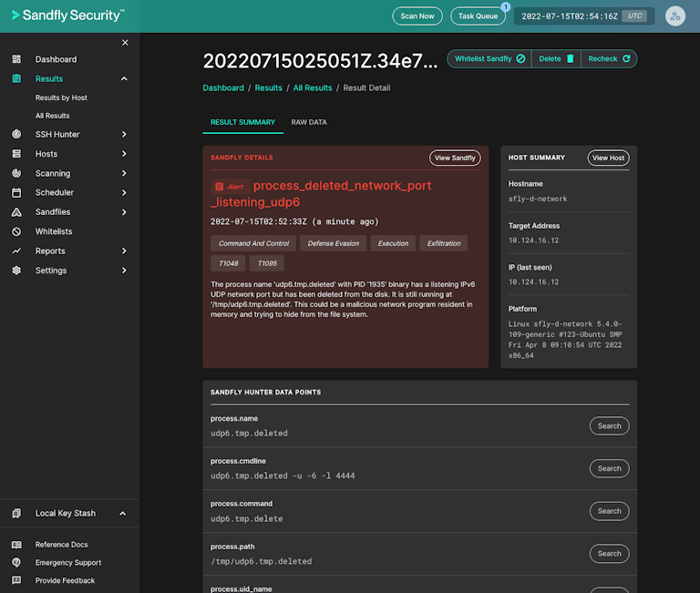Click the header timestamp 2022-07-15T02:54:16Z
Screen dimensions: 700x593
coord(569,16)
